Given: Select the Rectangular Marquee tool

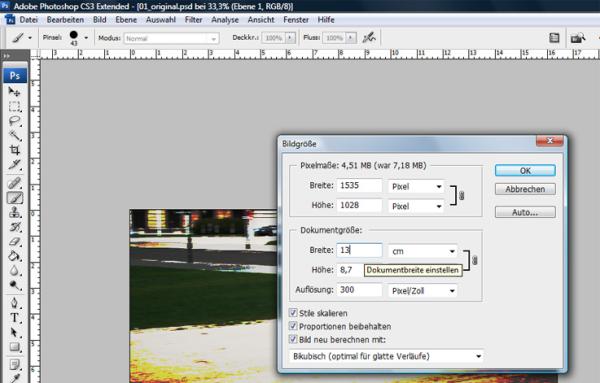Looking at the screenshot, I should coord(15,106).
